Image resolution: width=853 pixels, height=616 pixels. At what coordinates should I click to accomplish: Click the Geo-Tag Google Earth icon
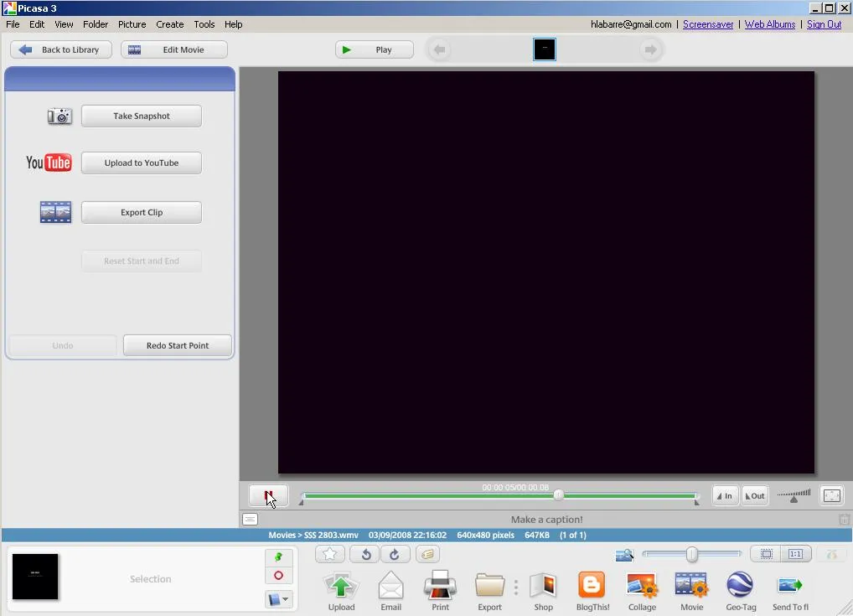740,585
